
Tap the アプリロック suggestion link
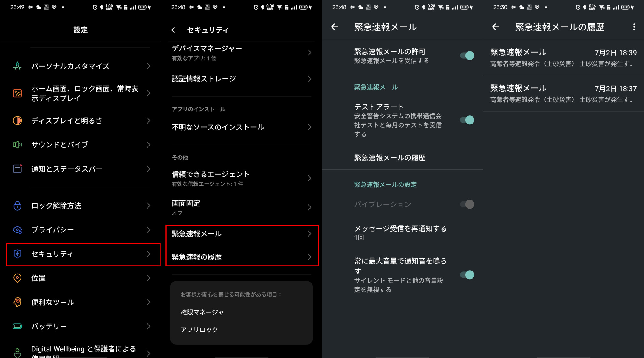tap(199, 330)
